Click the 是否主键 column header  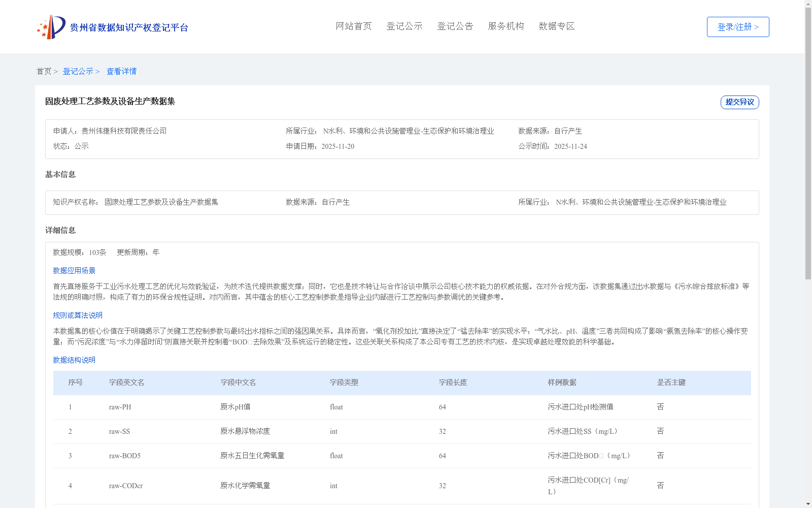[671, 383]
